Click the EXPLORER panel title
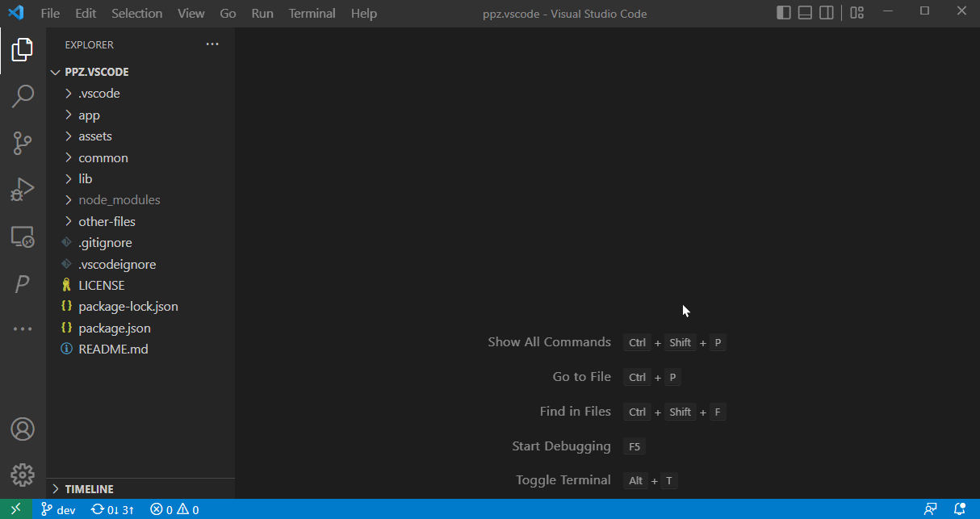The image size is (980, 519). (x=90, y=44)
